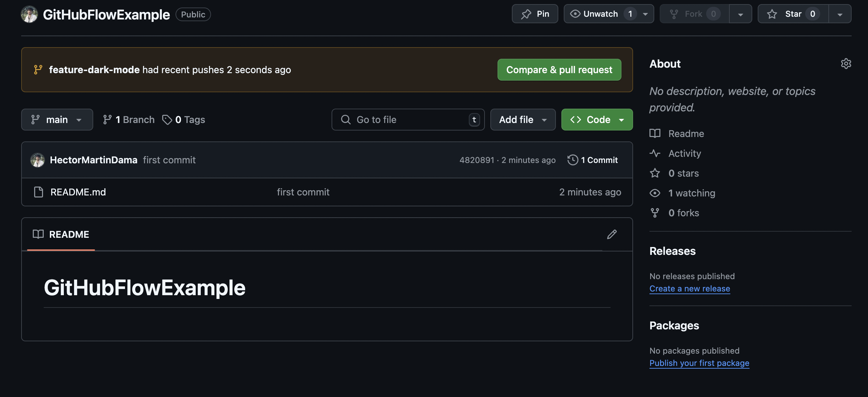Star the repository
868x397 pixels.
point(793,14)
